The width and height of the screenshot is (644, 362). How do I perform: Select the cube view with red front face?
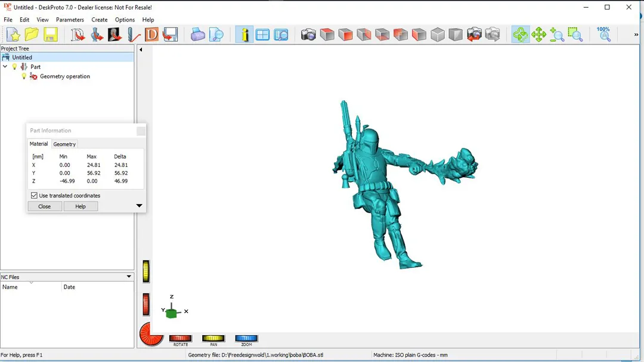(x=345, y=35)
